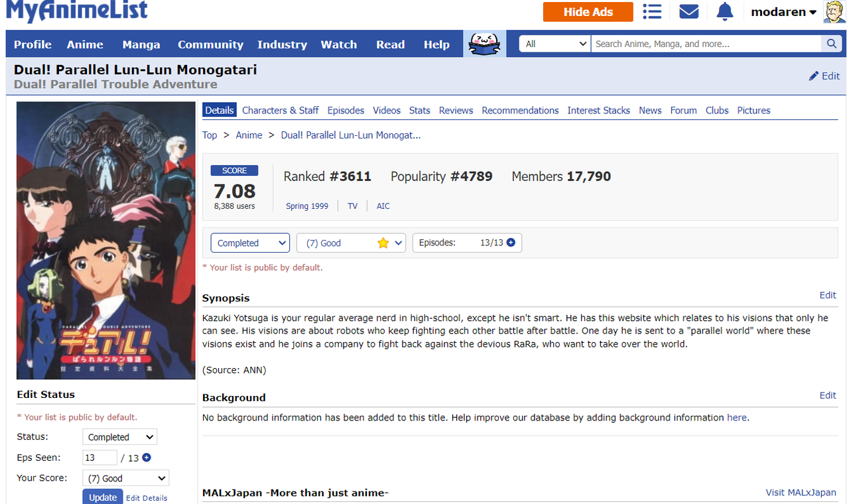Switch to the Clubs tab
Image resolution: width=849 pixels, height=504 pixels.
point(717,110)
